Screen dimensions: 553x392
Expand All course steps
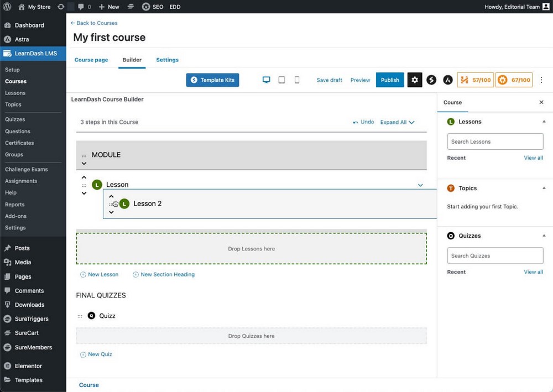pos(397,122)
